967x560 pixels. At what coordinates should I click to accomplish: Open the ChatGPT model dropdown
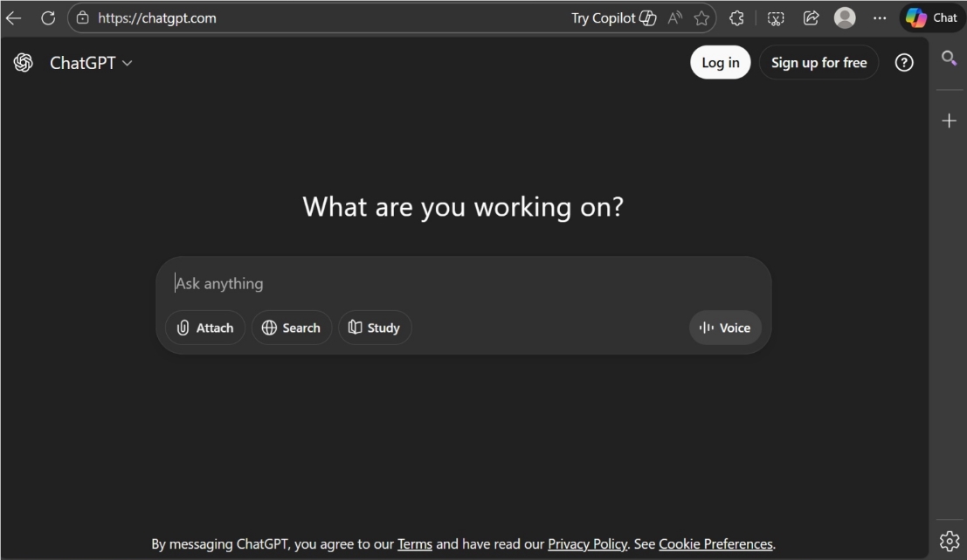pos(91,63)
